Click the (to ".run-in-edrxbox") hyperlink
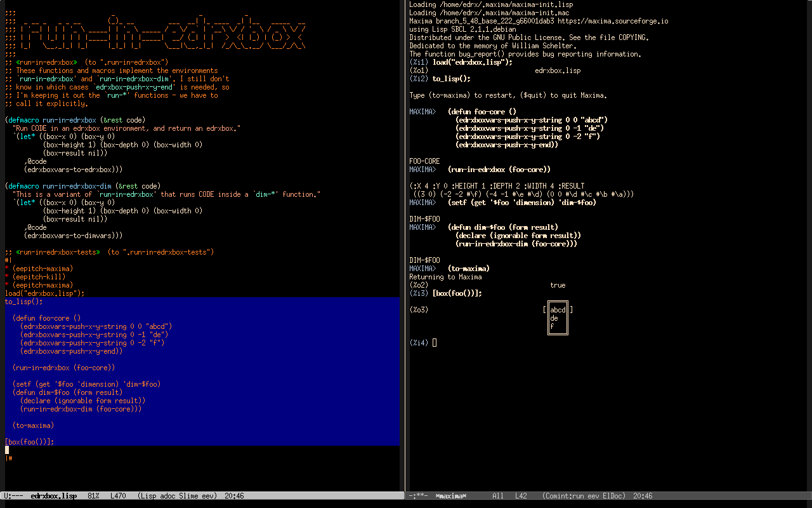This screenshot has width=812, height=508. (x=127, y=62)
